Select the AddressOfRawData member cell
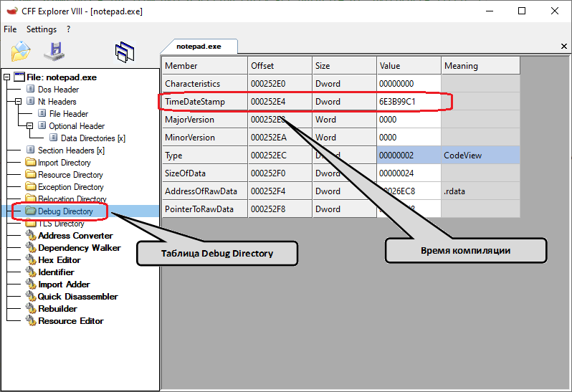572x392 pixels. [x=205, y=191]
